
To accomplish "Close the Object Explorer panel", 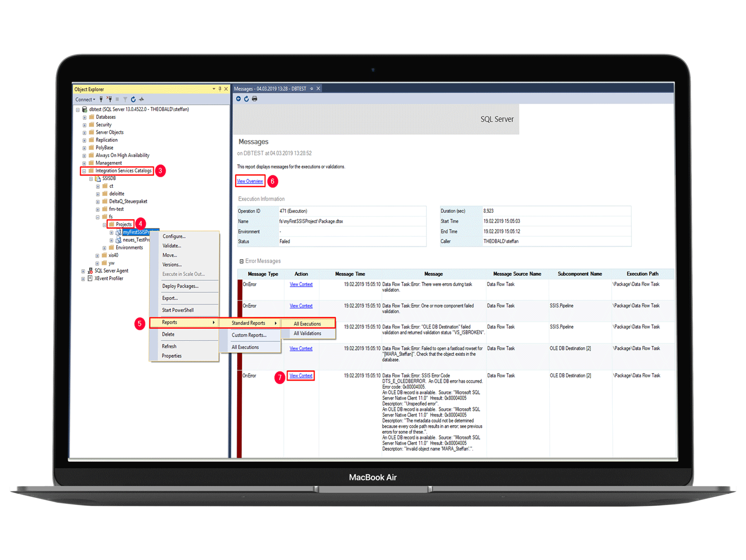I will pyautogui.click(x=226, y=89).
